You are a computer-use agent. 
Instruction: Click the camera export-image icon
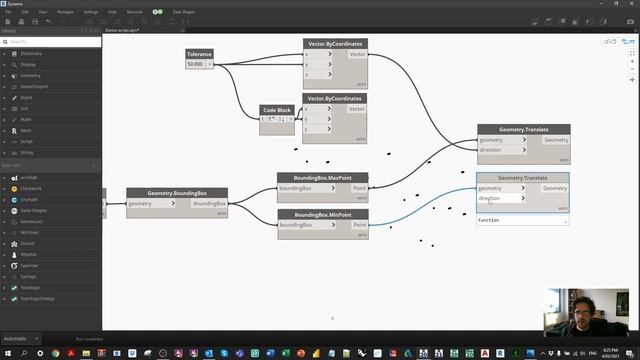[630, 21]
